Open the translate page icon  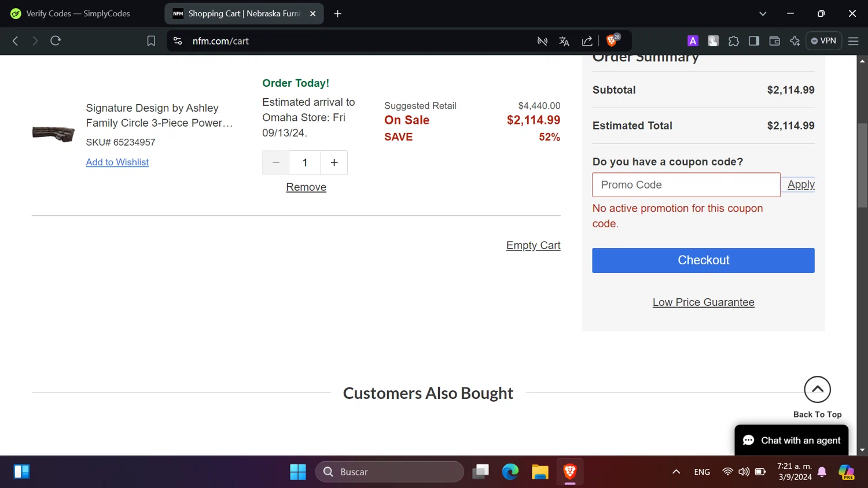pyautogui.click(x=564, y=41)
